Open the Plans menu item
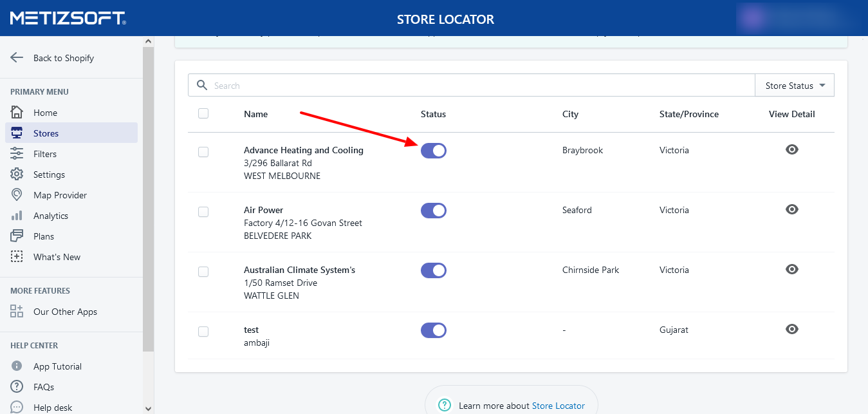This screenshot has width=868, height=414. [x=44, y=236]
